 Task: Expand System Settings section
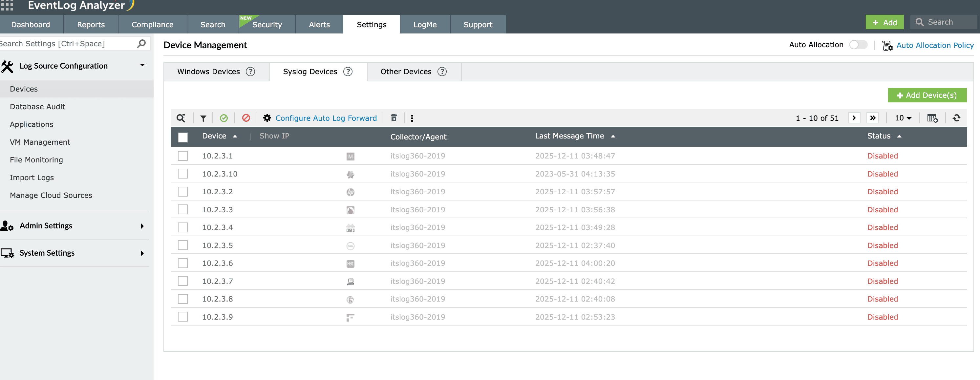142,253
